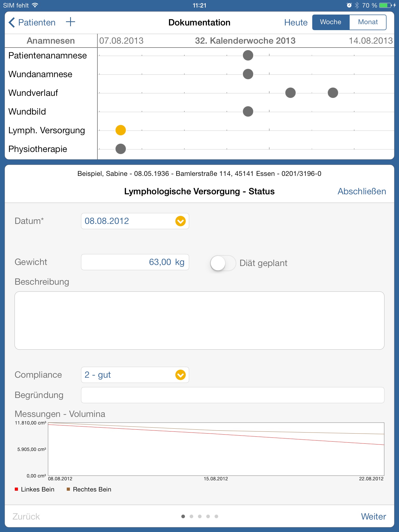Edit the Gewicht field 63,00 kg

click(135, 262)
